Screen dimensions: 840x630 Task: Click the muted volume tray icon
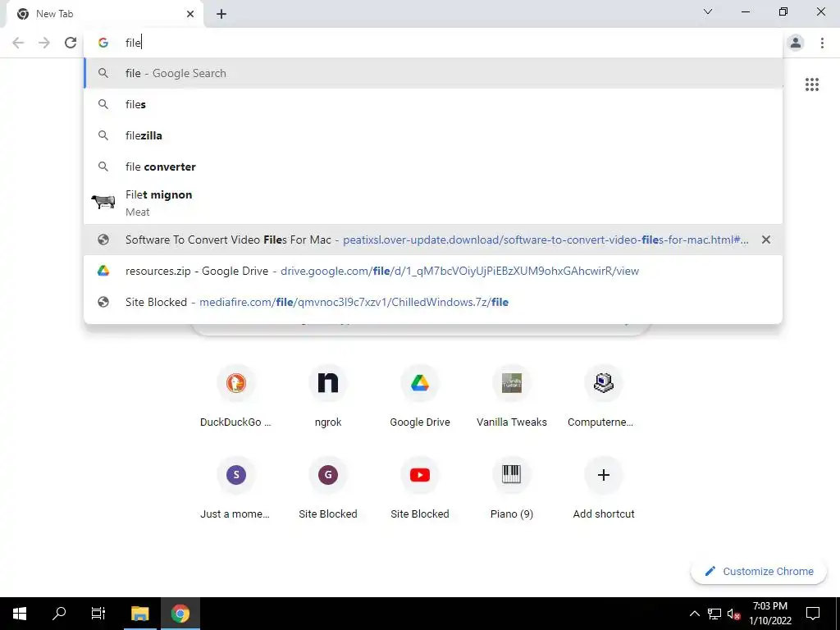tap(733, 614)
